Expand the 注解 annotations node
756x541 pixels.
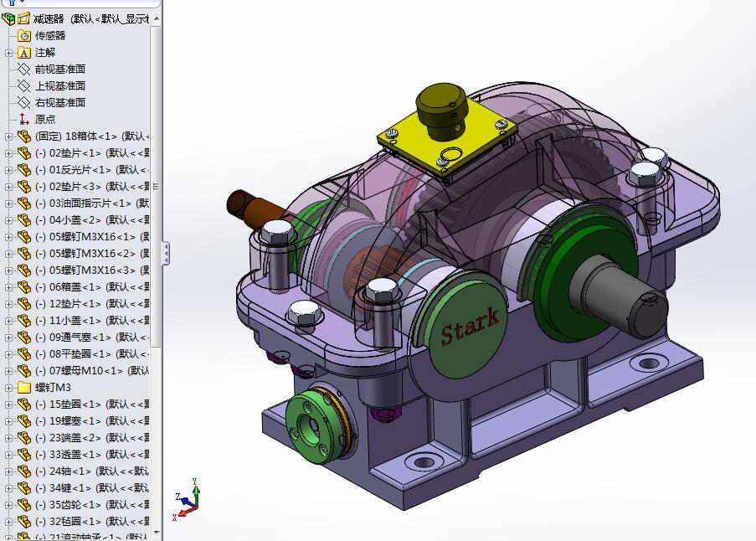click(8, 52)
